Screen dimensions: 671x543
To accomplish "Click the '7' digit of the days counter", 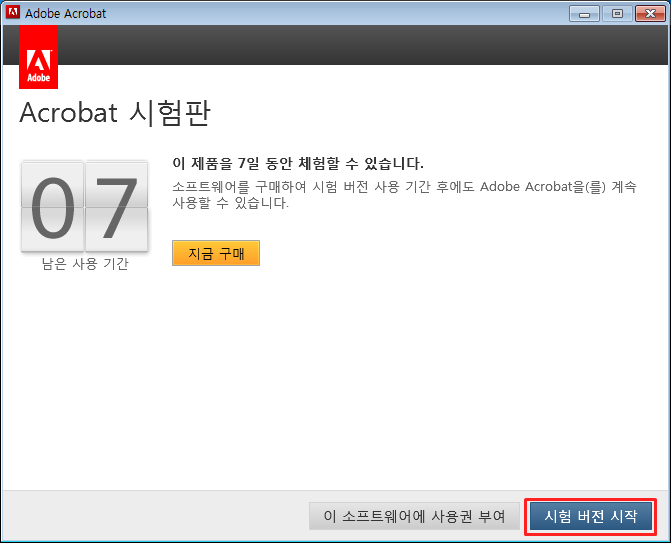I will click(x=116, y=207).
